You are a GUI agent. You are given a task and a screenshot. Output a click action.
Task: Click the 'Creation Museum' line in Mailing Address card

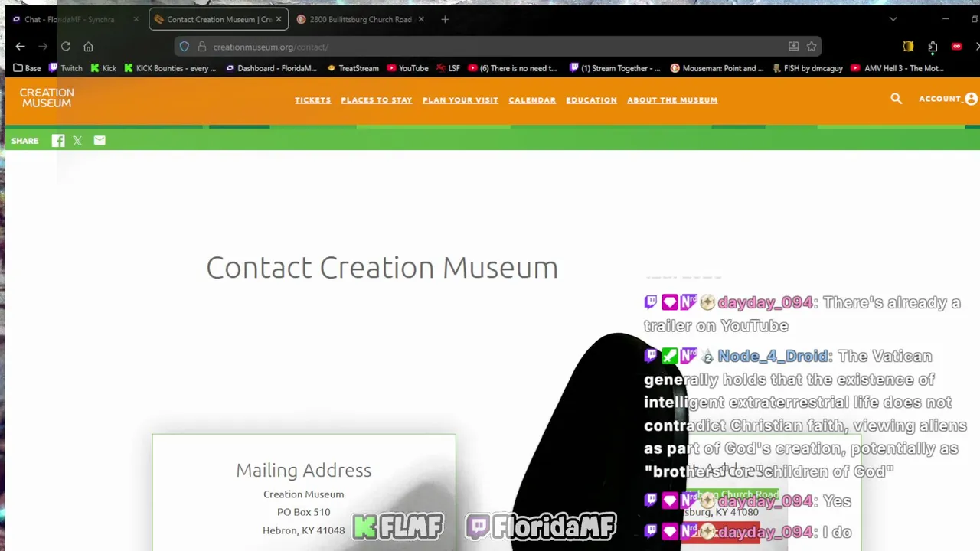[303, 494]
